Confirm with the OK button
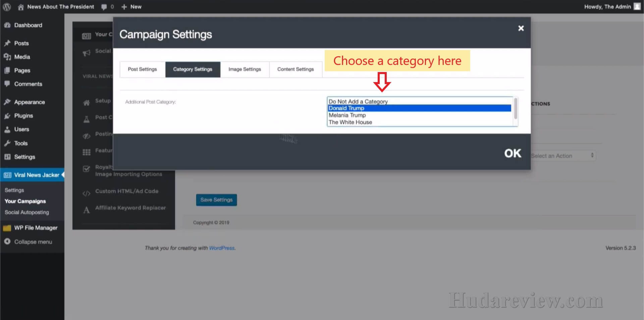 513,153
